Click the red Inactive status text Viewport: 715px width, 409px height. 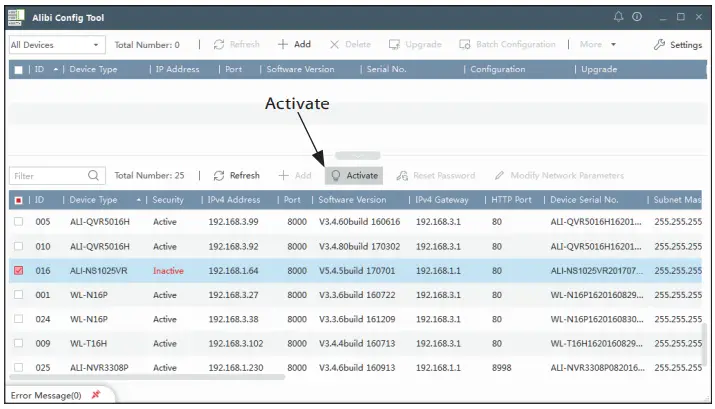pyautogui.click(x=168, y=271)
